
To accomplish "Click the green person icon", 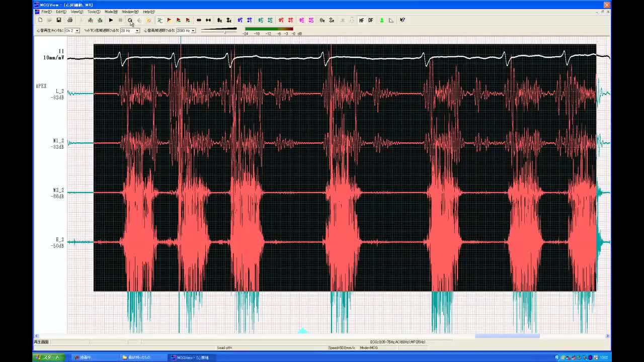I will click(x=381, y=20).
